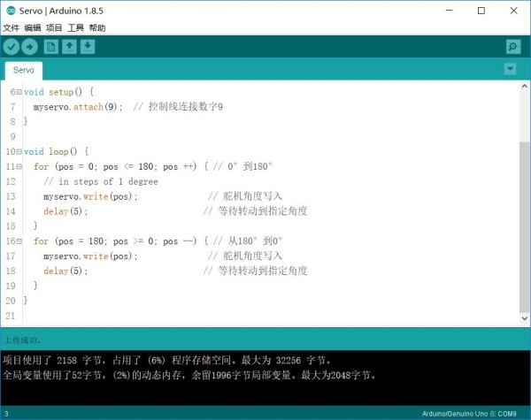Collapse the second for loop on line 16
Image resolution: width=531 pixels, height=420 pixels.
click(19, 241)
